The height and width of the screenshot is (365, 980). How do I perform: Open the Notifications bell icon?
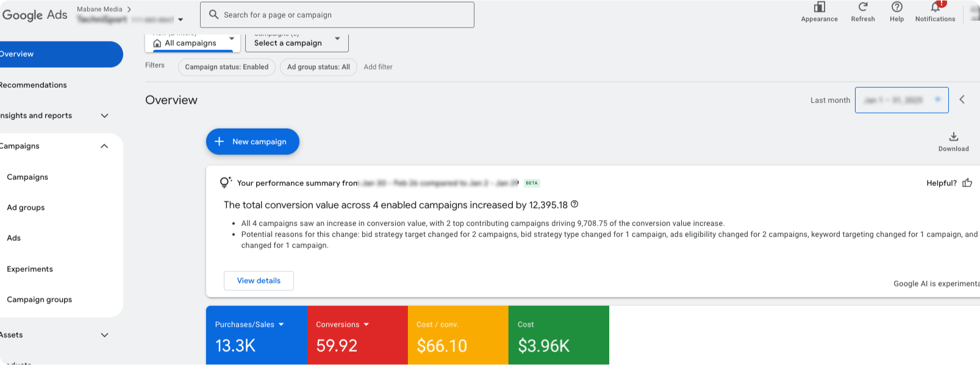tap(935, 7)
